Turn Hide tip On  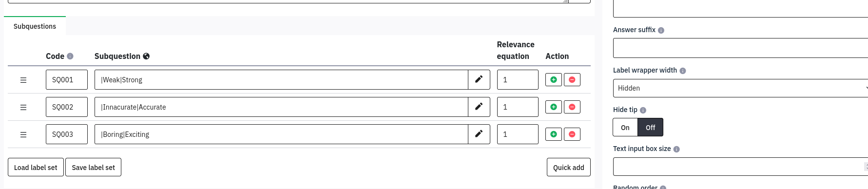[625, 128]
